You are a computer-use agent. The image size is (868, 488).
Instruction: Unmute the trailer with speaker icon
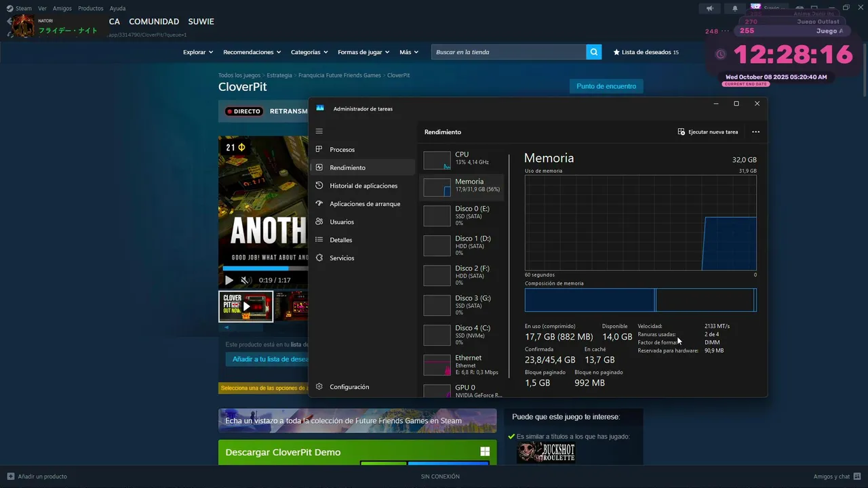click(x=246, y=280)
